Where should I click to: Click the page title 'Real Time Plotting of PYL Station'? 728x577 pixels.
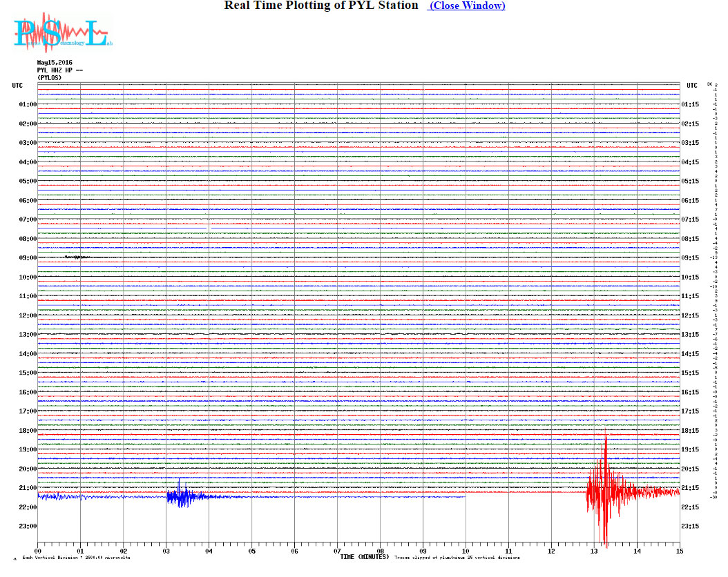[x=321, y=6]
